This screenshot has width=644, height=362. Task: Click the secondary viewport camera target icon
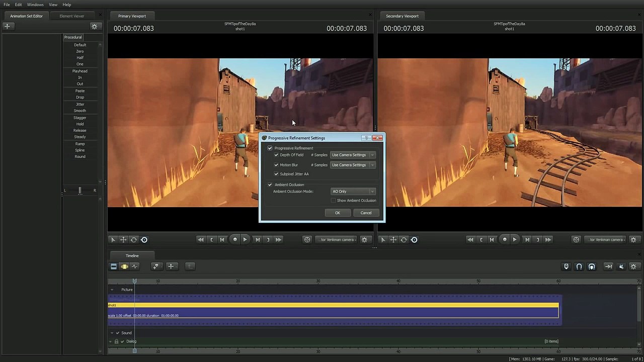(577, 240)
